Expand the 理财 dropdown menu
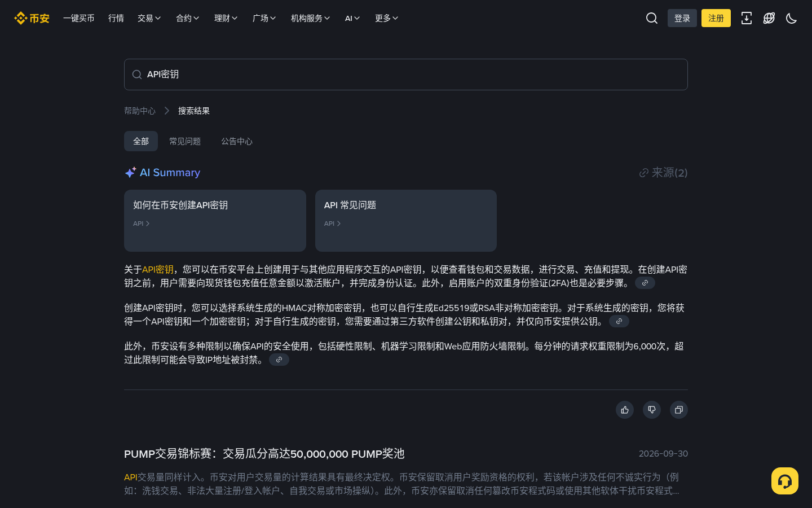Image resolution: width=812 pixels, height=508 pixels. 226,18
